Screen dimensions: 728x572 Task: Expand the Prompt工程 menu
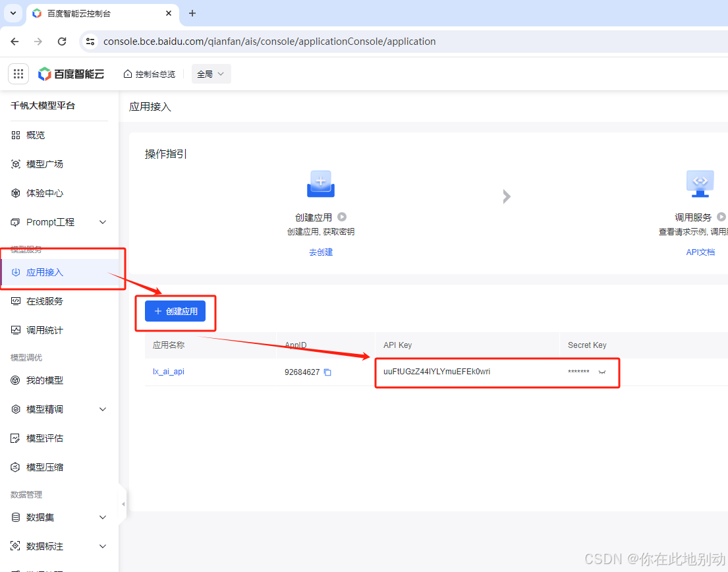pos(102,222)
